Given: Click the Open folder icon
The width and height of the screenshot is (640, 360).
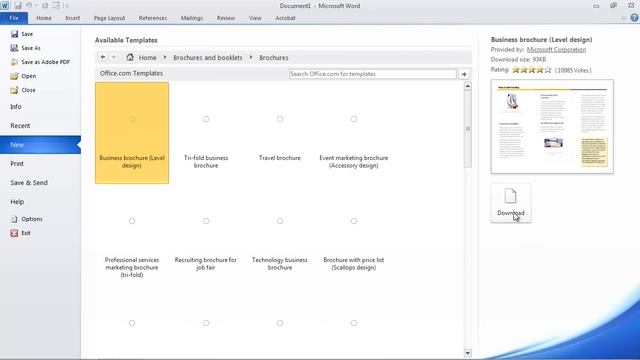Looking at the screenshot, I should pyautogui.click(x=14, y=76).
